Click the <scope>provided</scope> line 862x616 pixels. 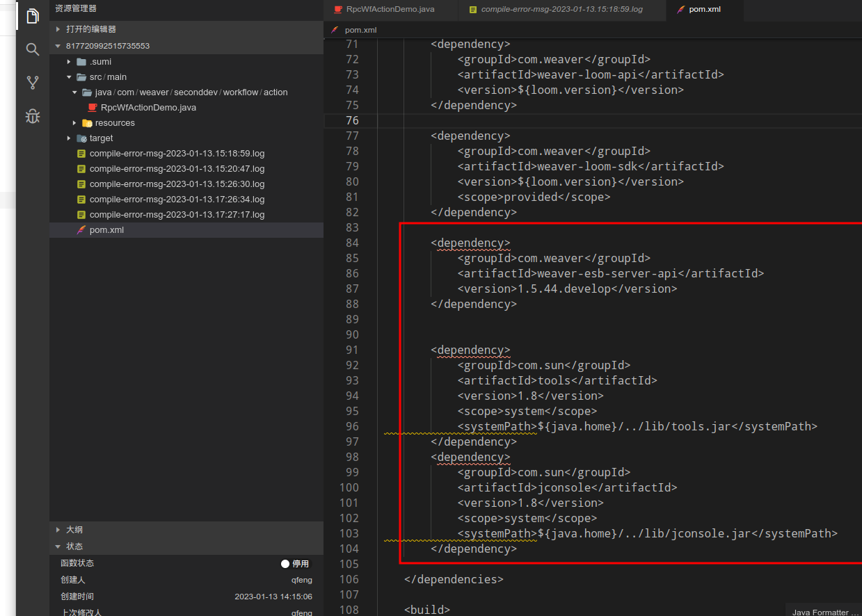click(x=534, y=197)
